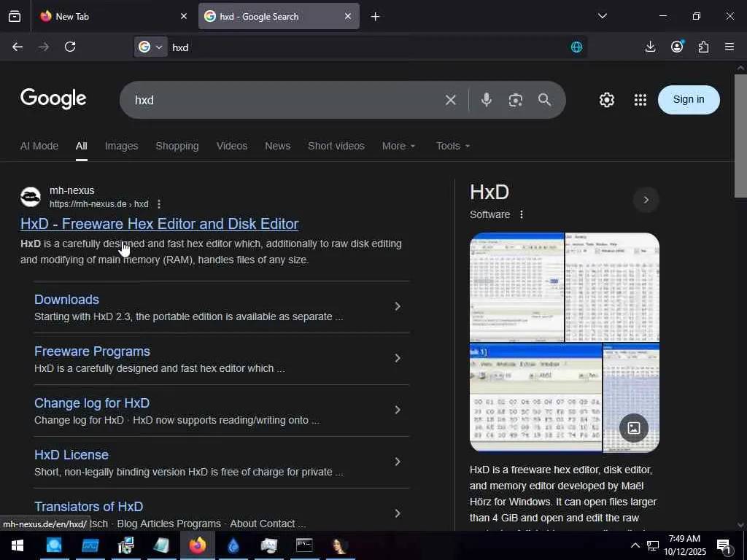
Task: Open the terminal app in taskbar
Action: pyautogui.click(x=304, y=545)
